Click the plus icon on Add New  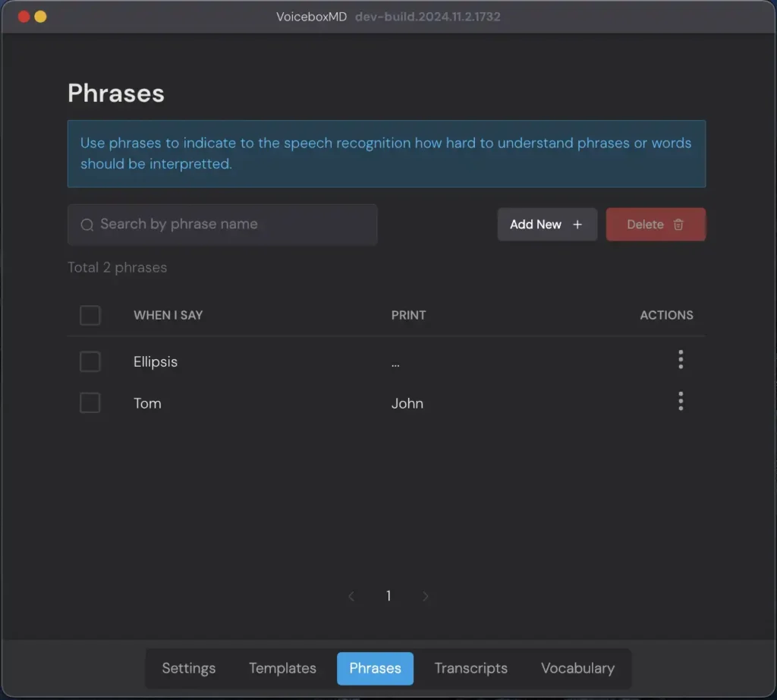click(577, 225)
